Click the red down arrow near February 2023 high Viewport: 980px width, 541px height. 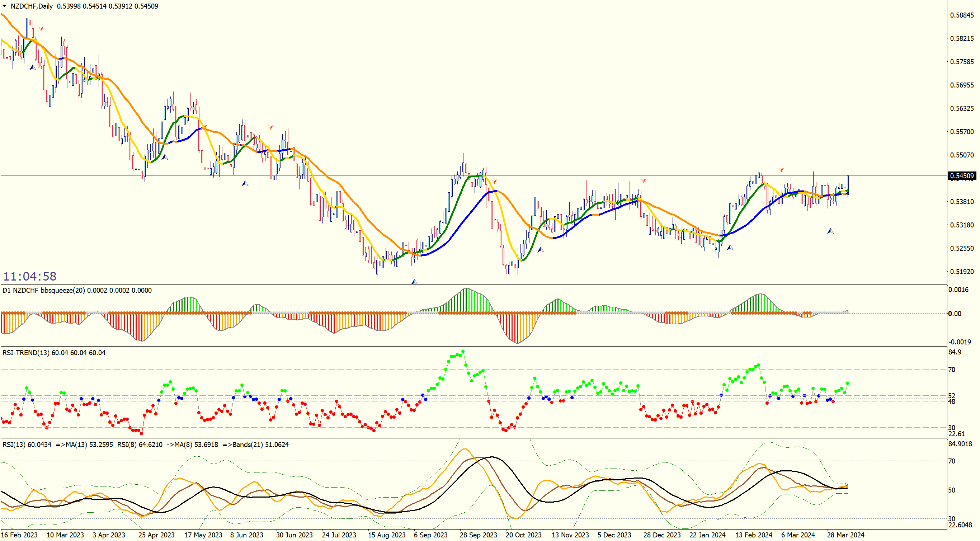click(x=41, y=29)
